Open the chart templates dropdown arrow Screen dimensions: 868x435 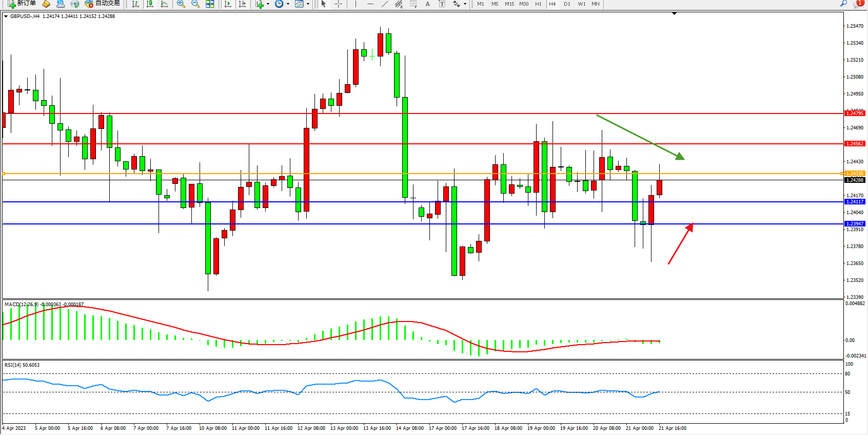(x=308, y=4)
